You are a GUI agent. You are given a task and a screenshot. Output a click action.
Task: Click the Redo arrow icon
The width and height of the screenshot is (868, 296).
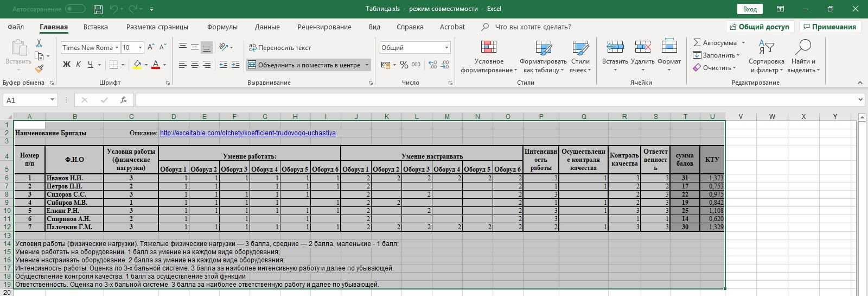(x=133, y=9)
